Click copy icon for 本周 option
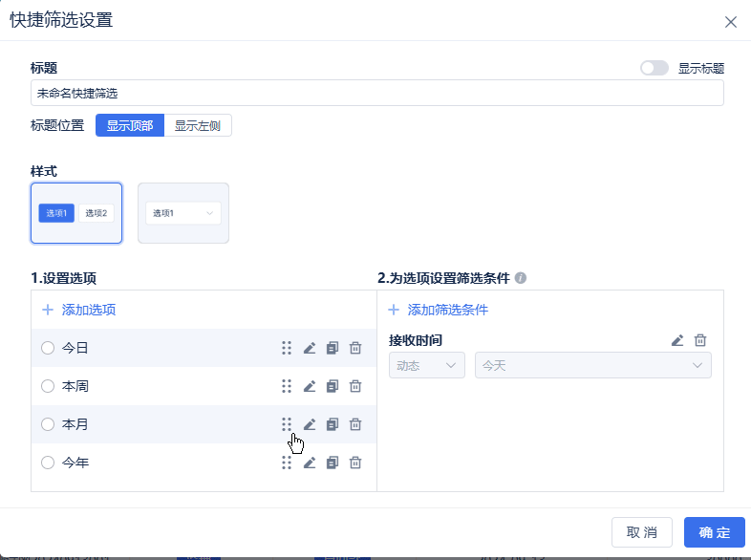The width and height of the screenshot is (751, 560). click(x=333, y=386)
